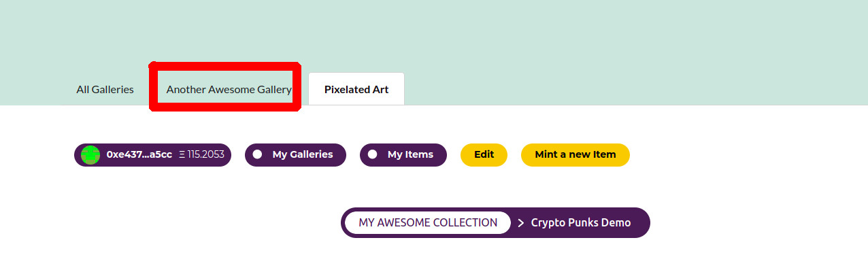Click the white dot in My Items
Viewport: 868px width, 255px height.
(x=372, y=154)
